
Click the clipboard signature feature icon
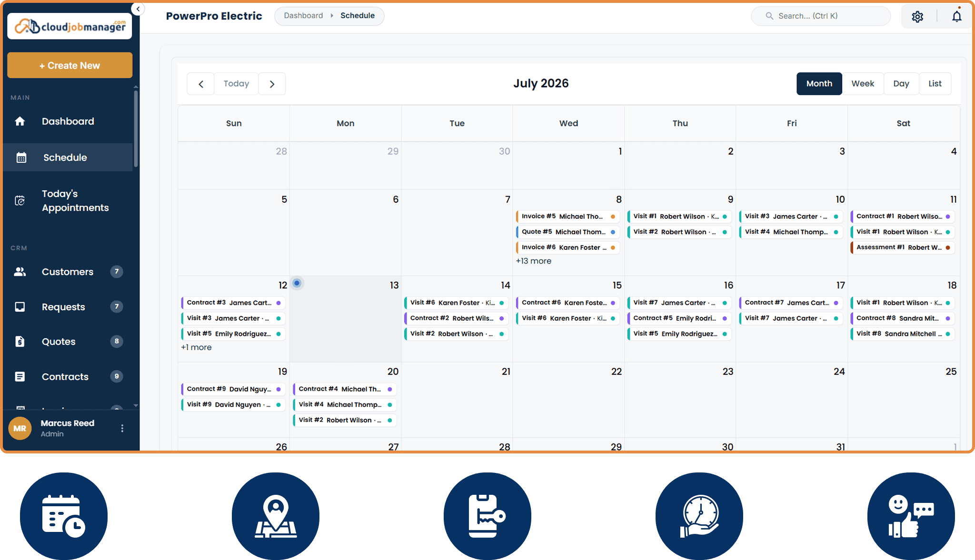pos(487,516)
